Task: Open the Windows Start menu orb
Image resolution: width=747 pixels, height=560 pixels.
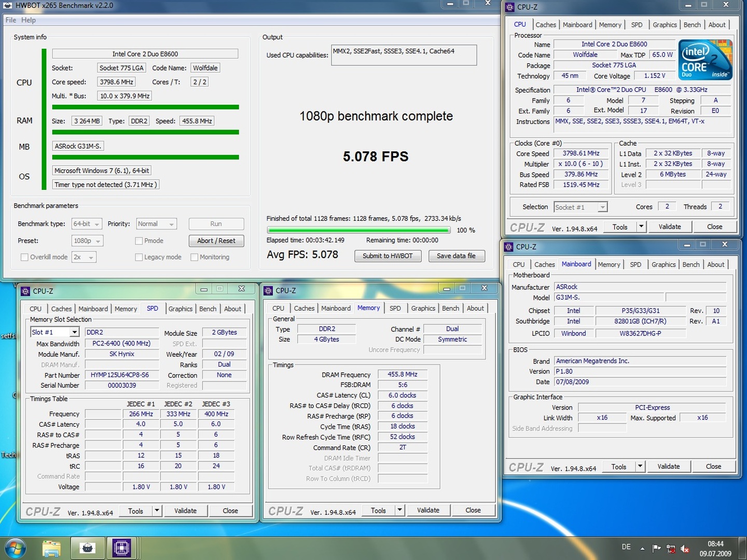Action: pyautogui.click(x=15, y=548)
